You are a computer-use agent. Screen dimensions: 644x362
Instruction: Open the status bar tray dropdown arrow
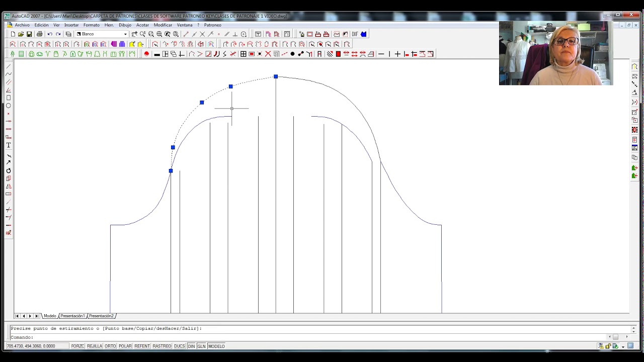pyautogui.click(x=623, y=346)
